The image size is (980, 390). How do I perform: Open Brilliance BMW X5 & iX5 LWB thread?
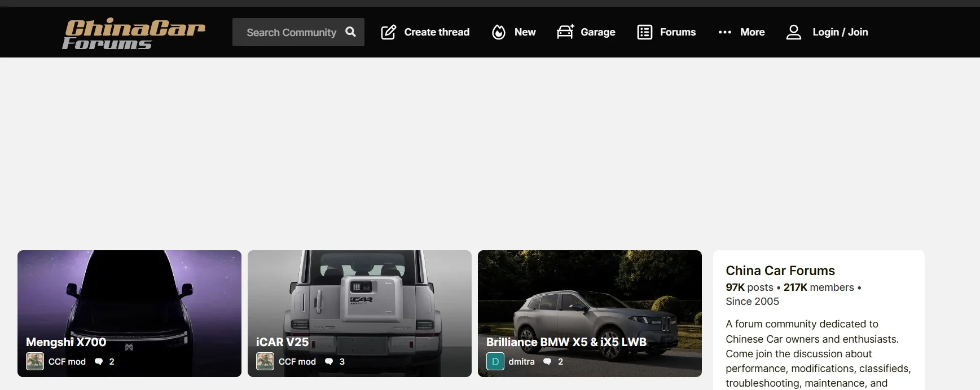coord(566,342)
